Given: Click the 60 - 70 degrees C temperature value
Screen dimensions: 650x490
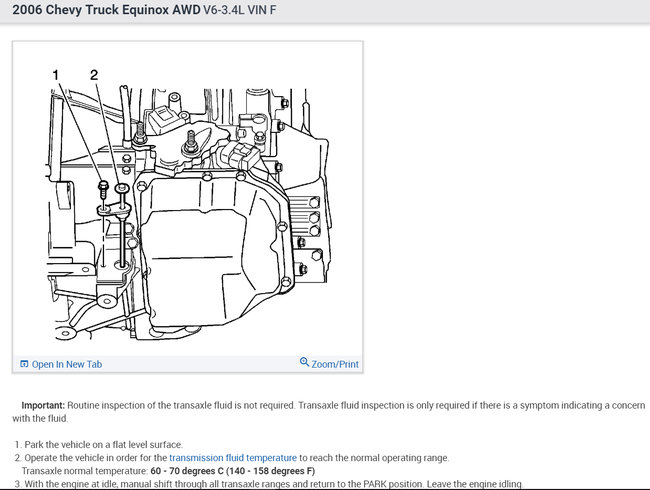Looking at the screenshot, I should click(233, 471).
